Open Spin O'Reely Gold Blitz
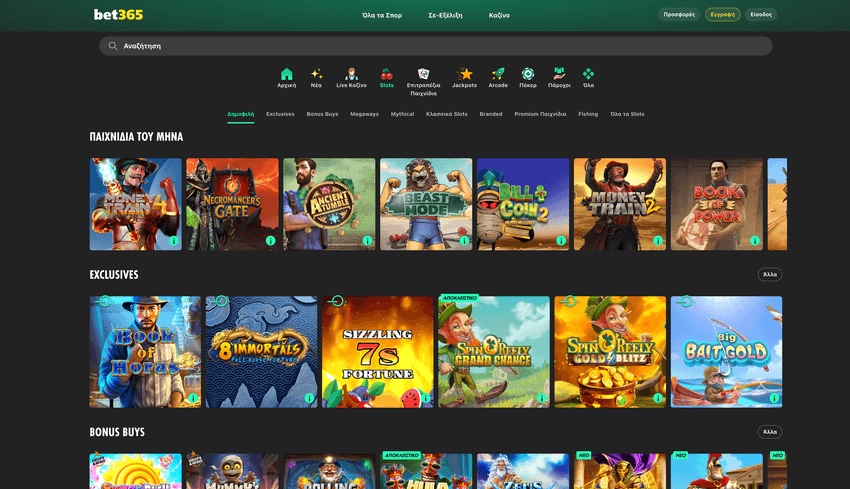850x489 pixels. [610, 352]
